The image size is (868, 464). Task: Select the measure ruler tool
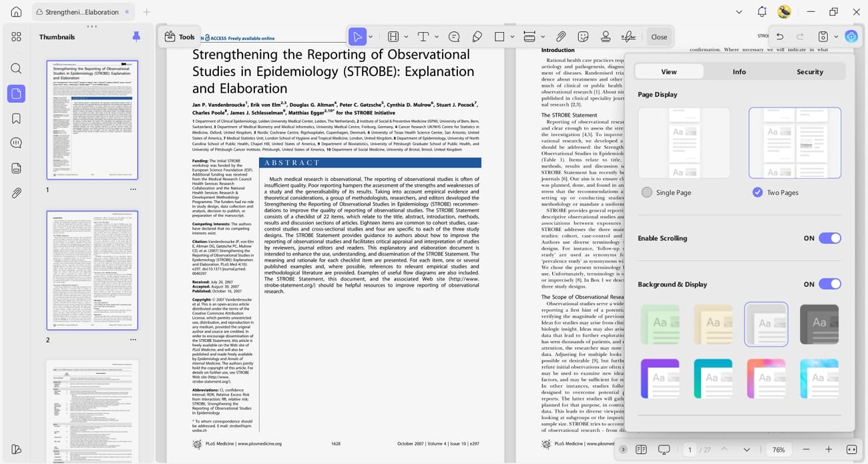pos(529,37)
